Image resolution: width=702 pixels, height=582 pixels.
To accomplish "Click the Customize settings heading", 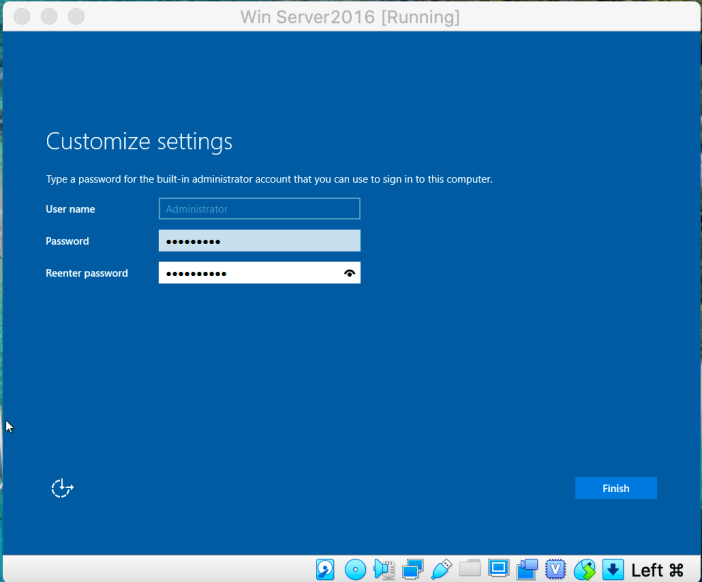I will (x=139, y=142).
